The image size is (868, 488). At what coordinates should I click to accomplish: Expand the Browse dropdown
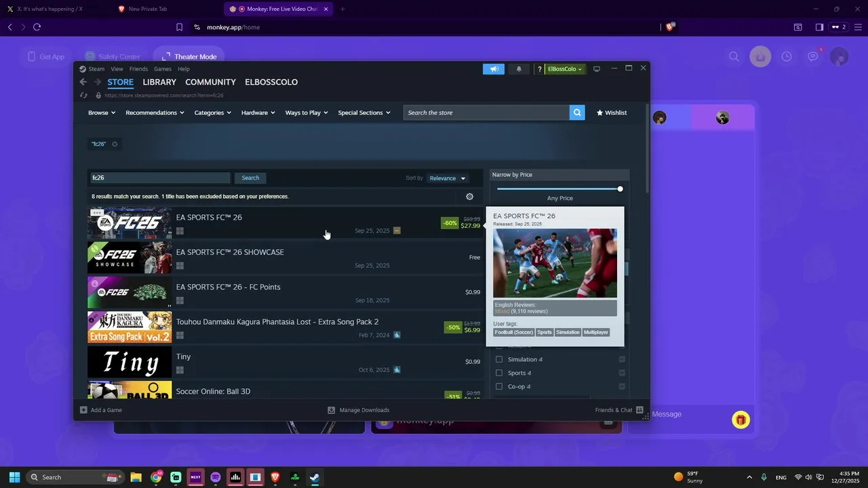pos(102,113)
